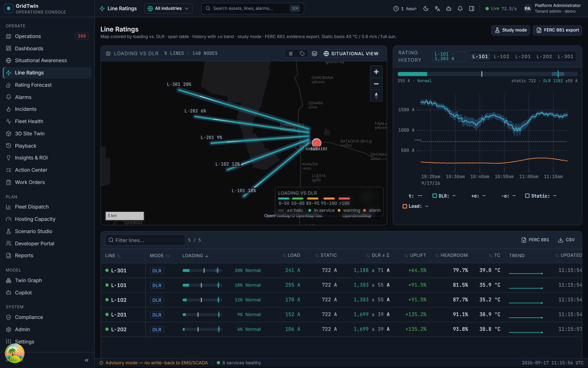The height and width of the screenshot is (368, 588).
Task: Open Compliance page
Action: (x=47, y=317)
